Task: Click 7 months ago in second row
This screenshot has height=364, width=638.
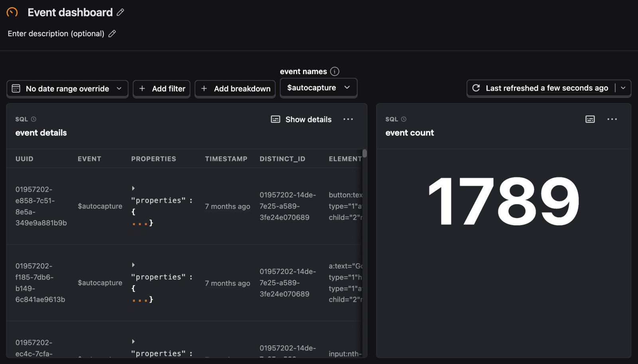Action: [228, 283]
